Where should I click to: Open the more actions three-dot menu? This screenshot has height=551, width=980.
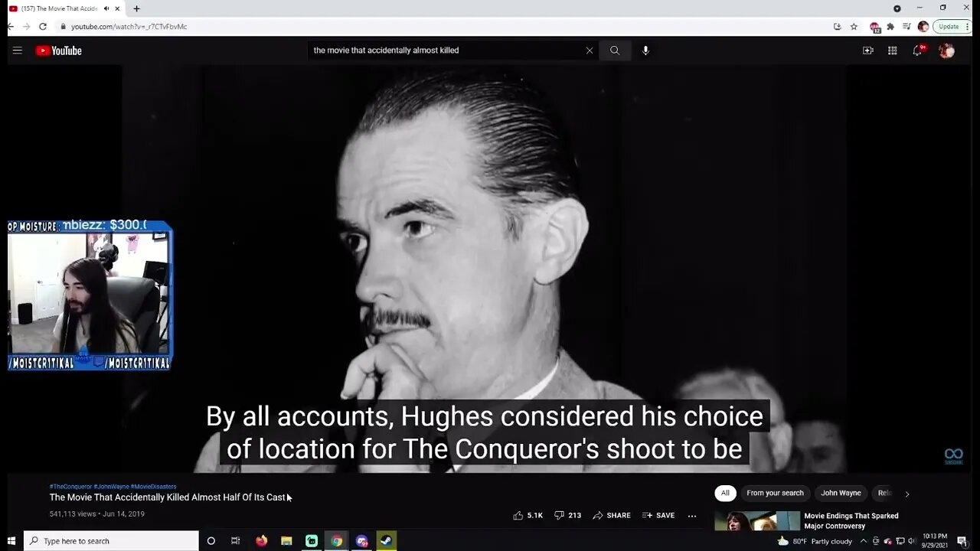[x=692, y=516]
